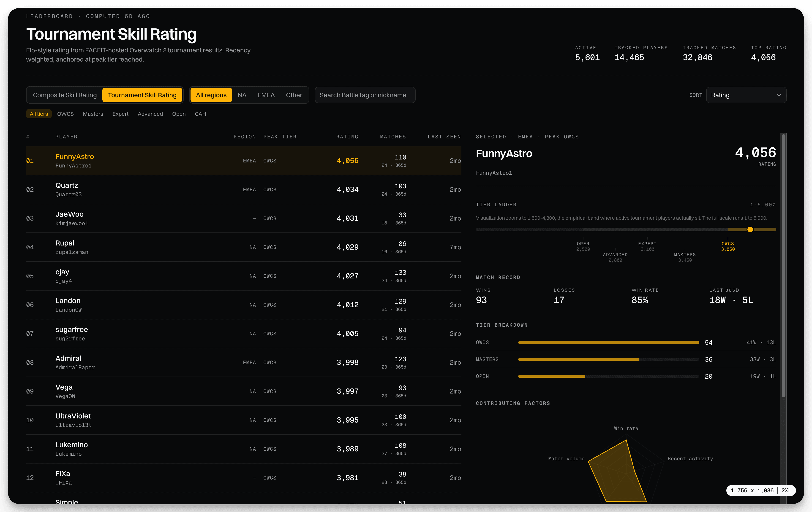Click Quartz's rating value 4,034

tap(347, 190)
